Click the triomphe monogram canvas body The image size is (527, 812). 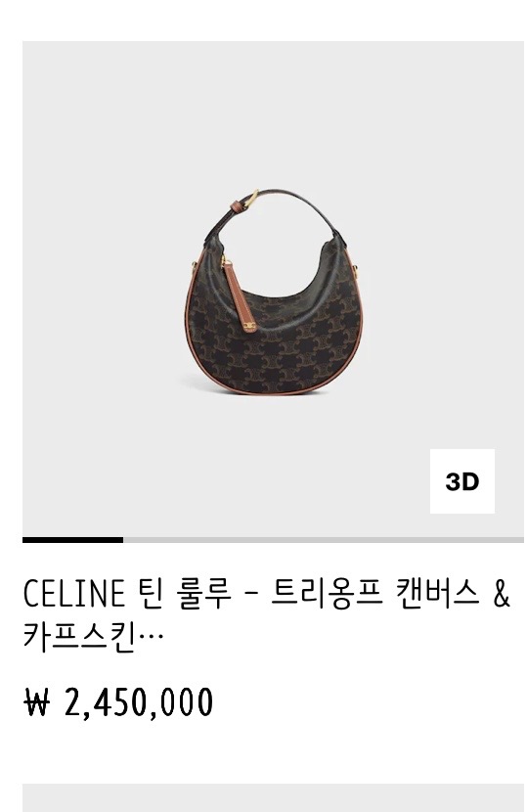pos(290,332)
